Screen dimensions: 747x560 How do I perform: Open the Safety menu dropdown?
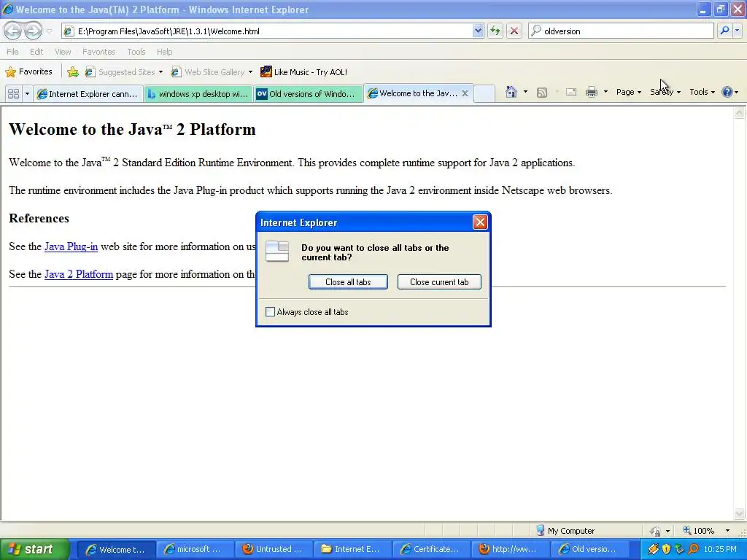pos(665,92)
